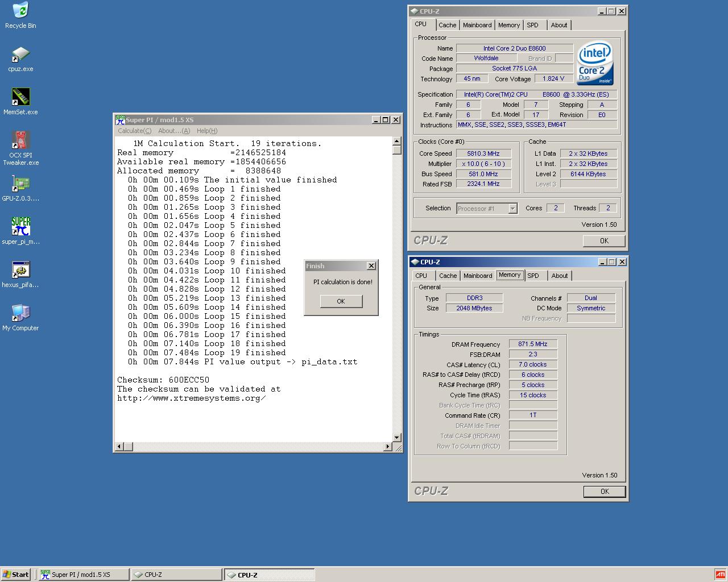Close the Finish dialog
728x582 pixels.
(x=371, y=265)
